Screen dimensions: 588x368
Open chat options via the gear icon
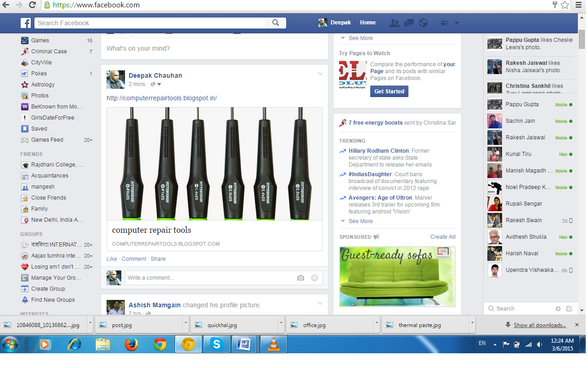coord(558,308)
